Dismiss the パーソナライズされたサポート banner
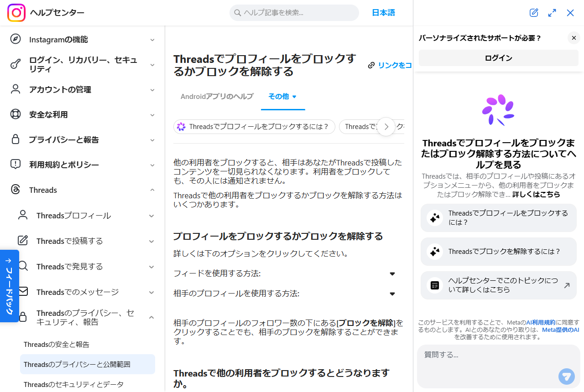This screenshot has width=584, height=392. pyautogui.click(x=574, y=38)
